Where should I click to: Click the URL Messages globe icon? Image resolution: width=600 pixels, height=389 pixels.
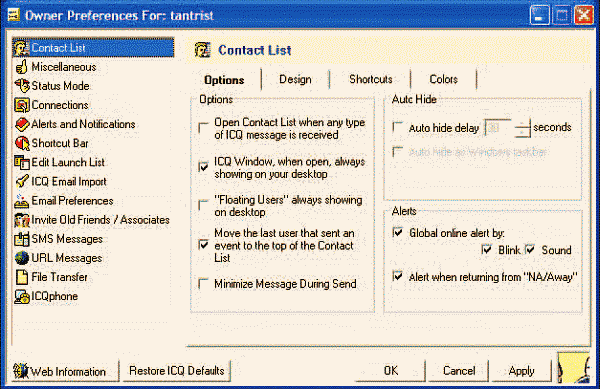[22, 258]
